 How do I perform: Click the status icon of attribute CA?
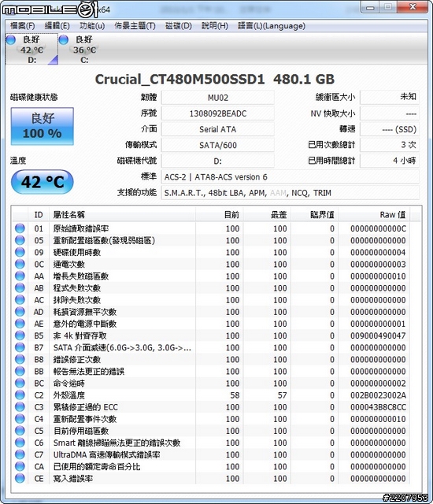pos(20,466)
